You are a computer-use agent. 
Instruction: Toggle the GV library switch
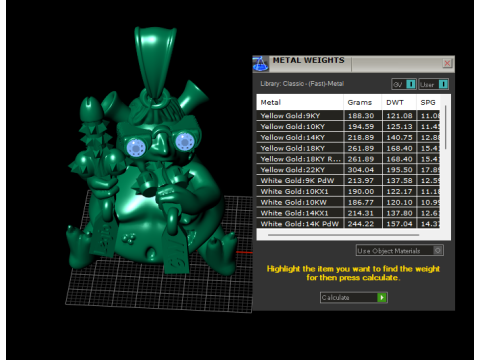tap(404, 84)
